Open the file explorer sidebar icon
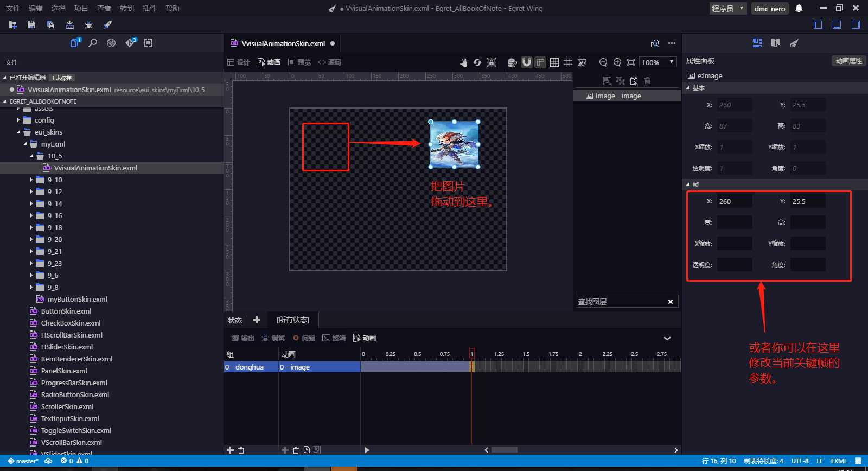Viewport: 868px width, 471px height. pyautogui.click(x=75, y=43)
